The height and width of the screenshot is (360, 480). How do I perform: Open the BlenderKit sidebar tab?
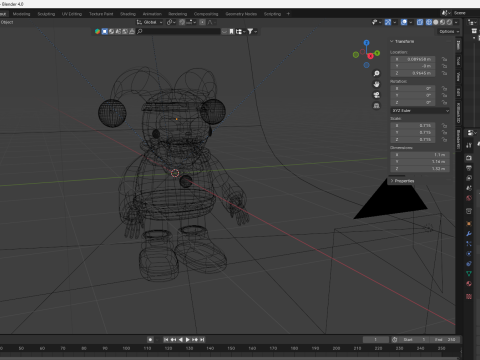pyautogui.click(x=459, y=140)
